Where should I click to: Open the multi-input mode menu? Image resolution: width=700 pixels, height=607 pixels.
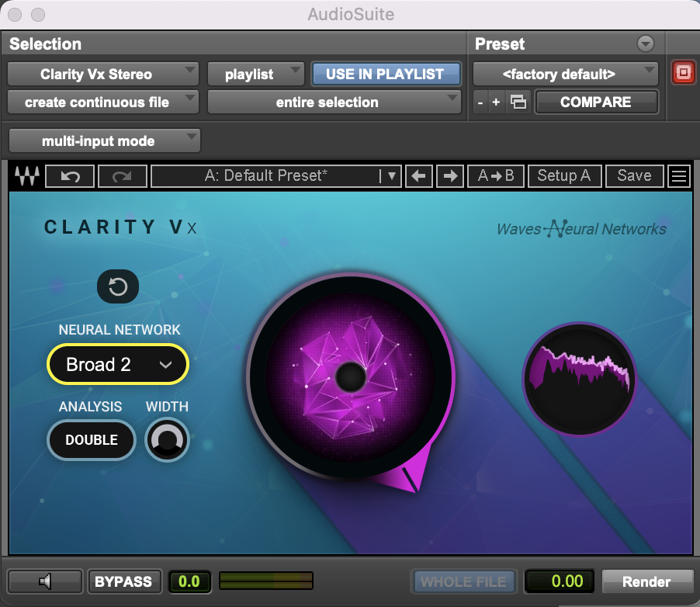pyautogui.click(x=105, y=141)
